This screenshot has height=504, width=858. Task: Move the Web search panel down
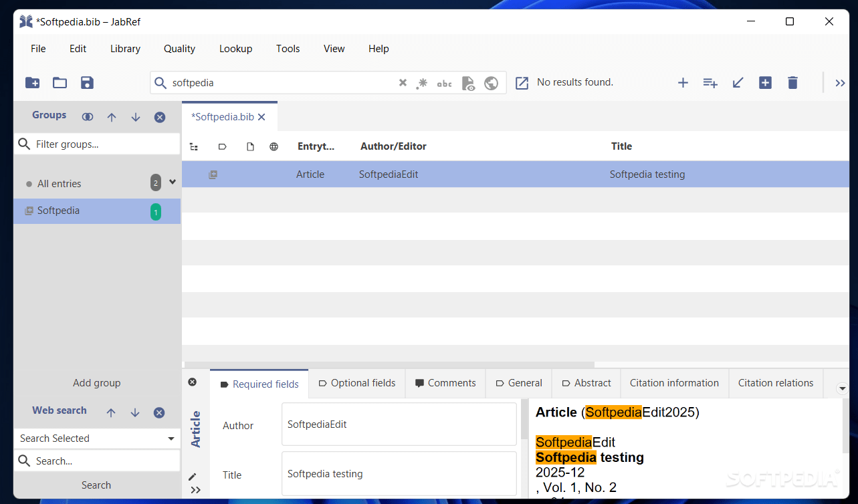135,412
